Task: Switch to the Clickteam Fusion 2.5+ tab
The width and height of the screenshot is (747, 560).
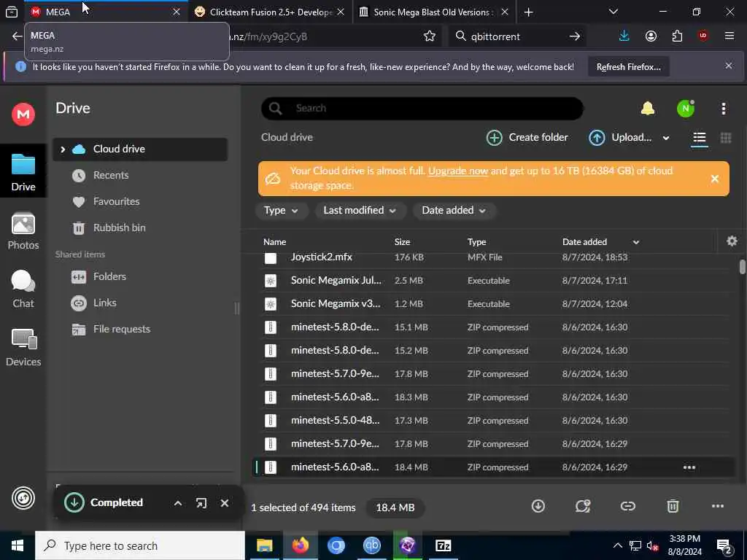Action: coord(271,12)
